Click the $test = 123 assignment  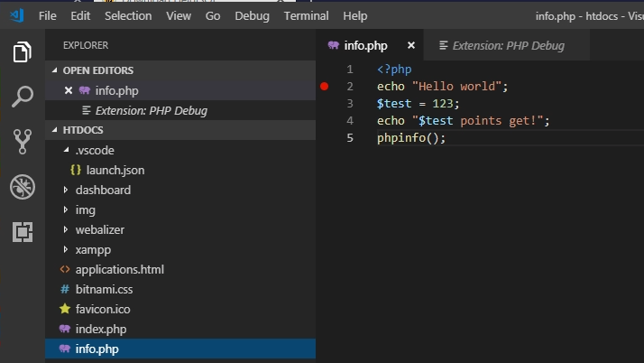[419, 103]
